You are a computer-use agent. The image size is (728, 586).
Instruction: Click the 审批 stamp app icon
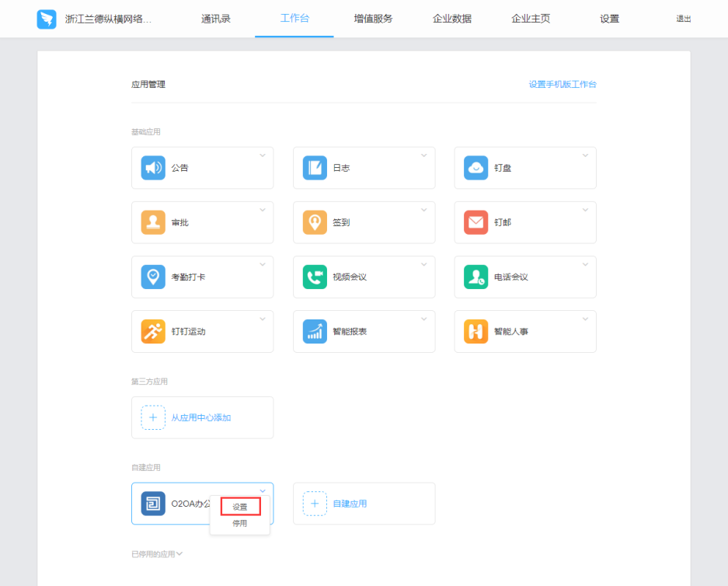tap(153, 222)
